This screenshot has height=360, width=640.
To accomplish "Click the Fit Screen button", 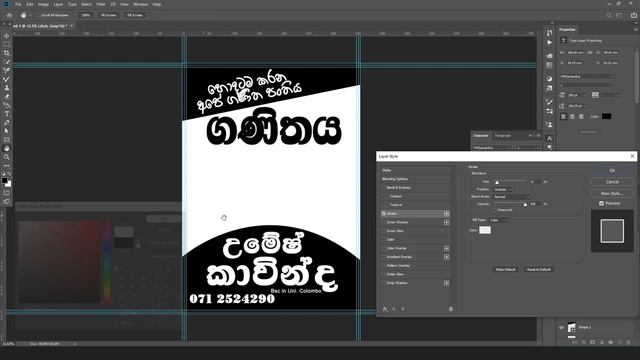I will (109, 15).
